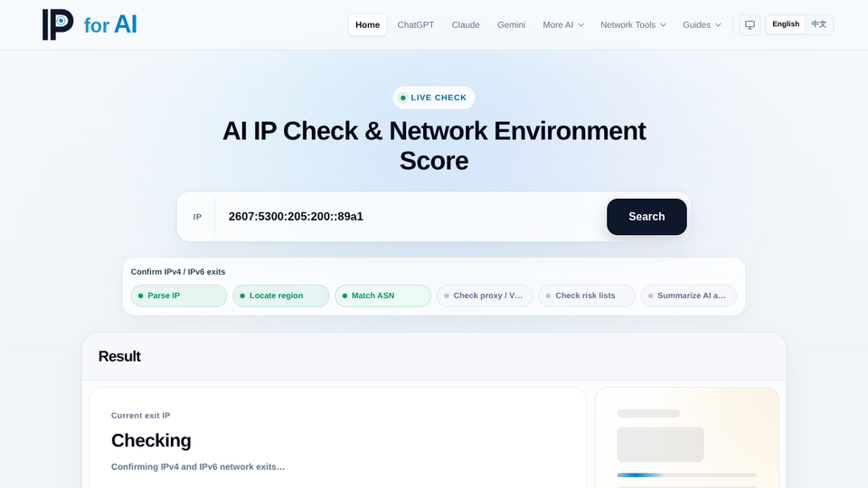Expand the Network Tools menu
The width and height of the screenshot is (868, 488).
click(633, 25)
